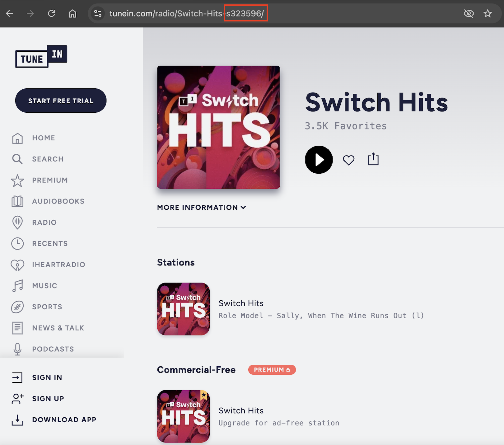
Task: Go back using the browser back arrow
Action: [10, 13]
